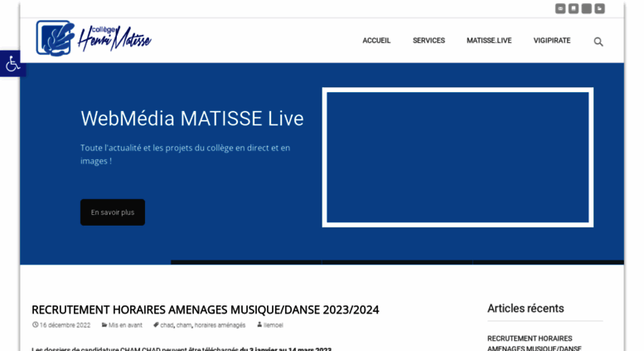This screenshot has height=351, width=644.
Task: Click the second gray social icon in the top bar
Action: point(574,8)
